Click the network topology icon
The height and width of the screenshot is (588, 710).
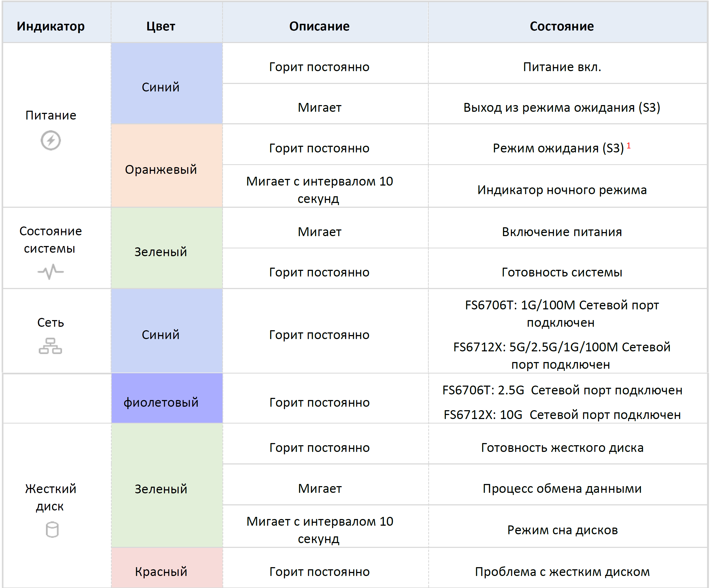point(50,346)
